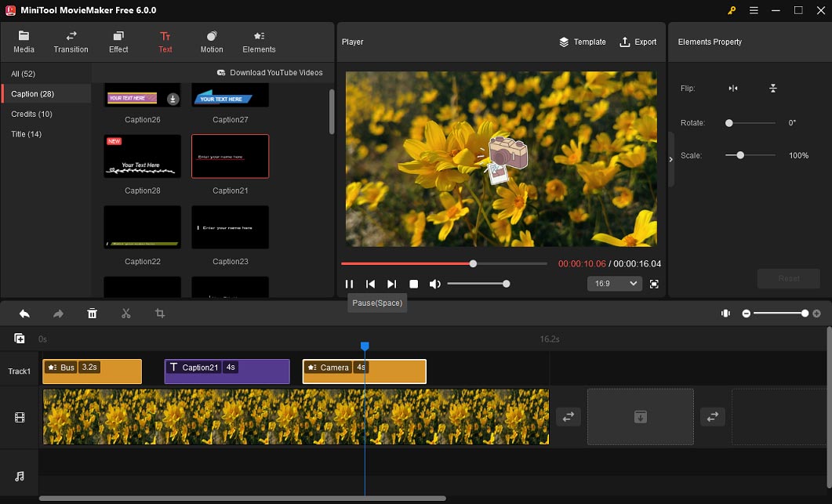Open Download YouTube Videos link
The height and width of the screenshot is (504, 832).
pos(270,73)
